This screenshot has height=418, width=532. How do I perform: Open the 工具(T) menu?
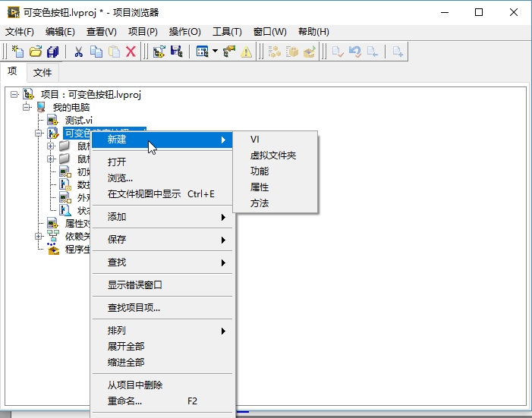click(227, 32)
